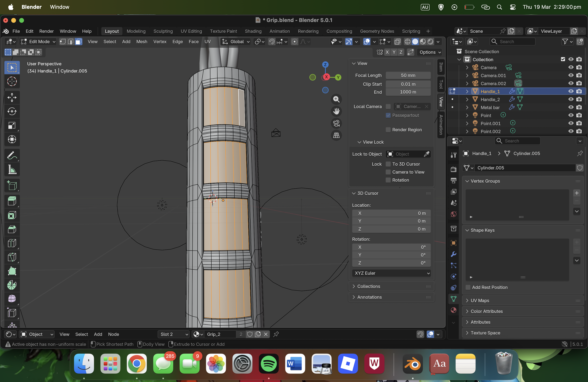
Task: Toggle camera view gizmo button
Action: (336, 123)
